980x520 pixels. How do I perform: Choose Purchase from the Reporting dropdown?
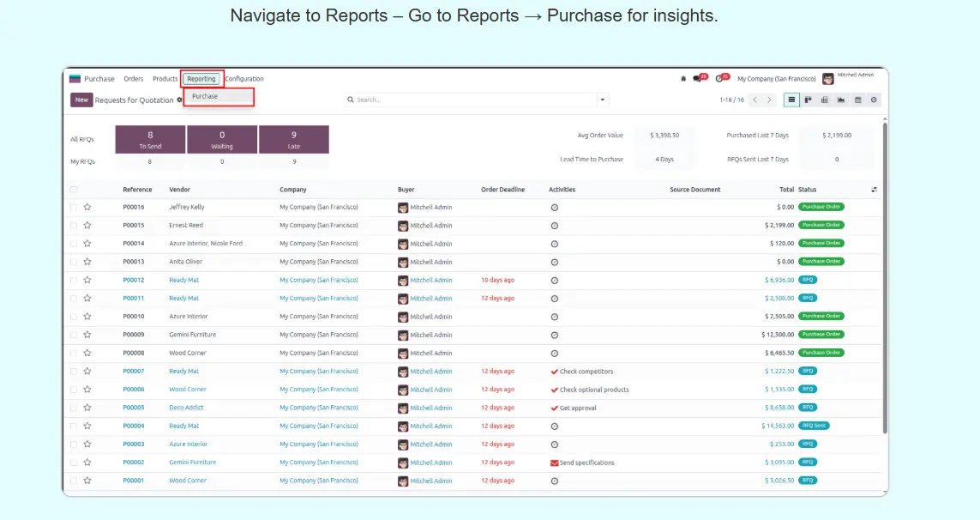coord(205,96)
